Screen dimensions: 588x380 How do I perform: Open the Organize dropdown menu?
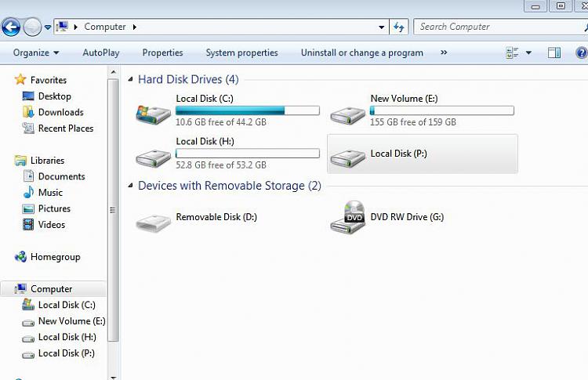(36, 52)
